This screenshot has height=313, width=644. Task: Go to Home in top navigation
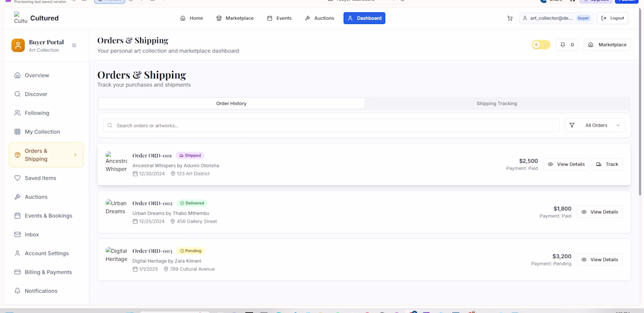191,18
